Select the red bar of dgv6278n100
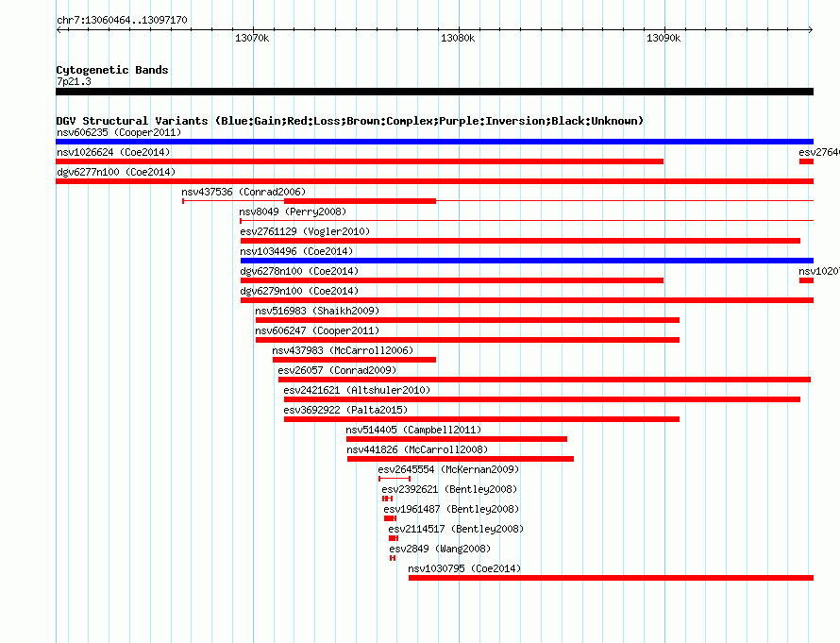Image resolution: width=840 pixels, height=643 pixels. click(x=452, y=280)
